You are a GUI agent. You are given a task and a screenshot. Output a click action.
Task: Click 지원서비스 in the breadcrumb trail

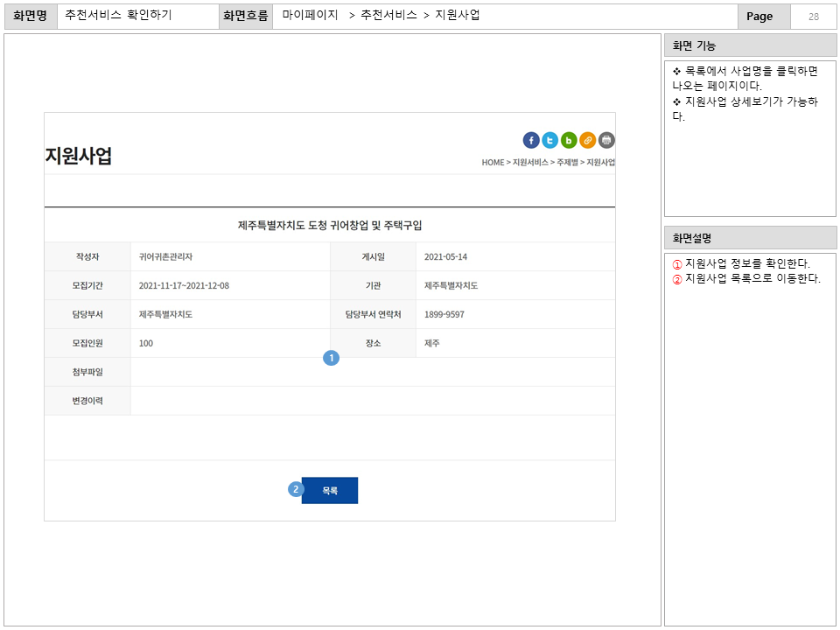530,162
